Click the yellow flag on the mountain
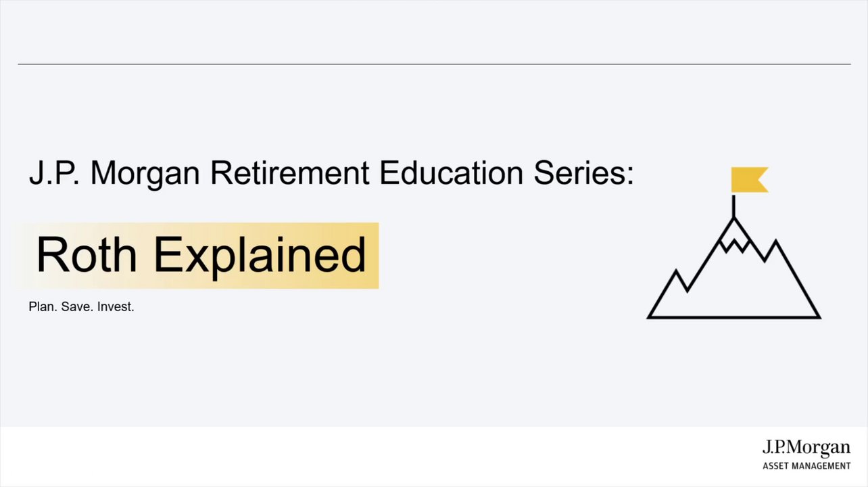The image size is (868, 487). click(x=748, y=180)
